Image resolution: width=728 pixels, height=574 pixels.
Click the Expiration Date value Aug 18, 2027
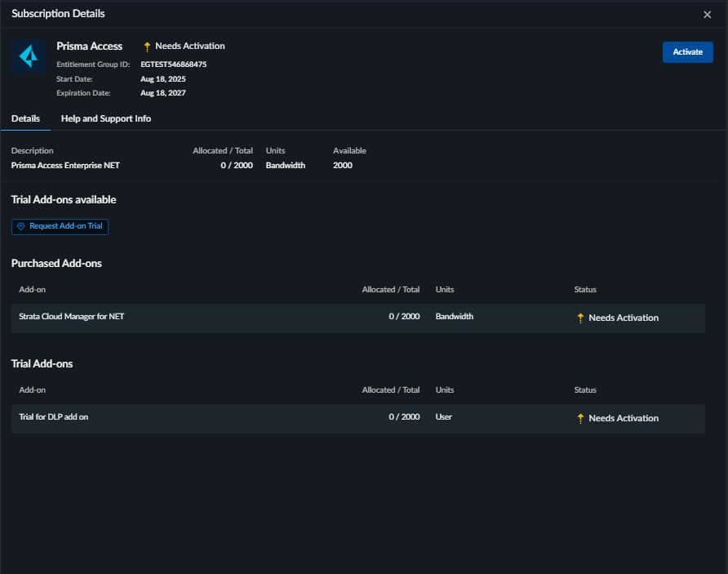pyautogui.click(x=162, y=93)
